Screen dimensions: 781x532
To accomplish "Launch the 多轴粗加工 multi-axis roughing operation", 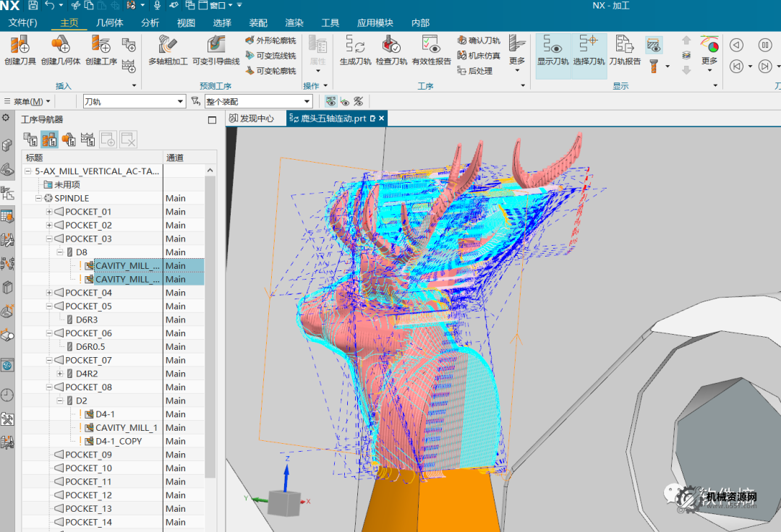I will point(168,45).
